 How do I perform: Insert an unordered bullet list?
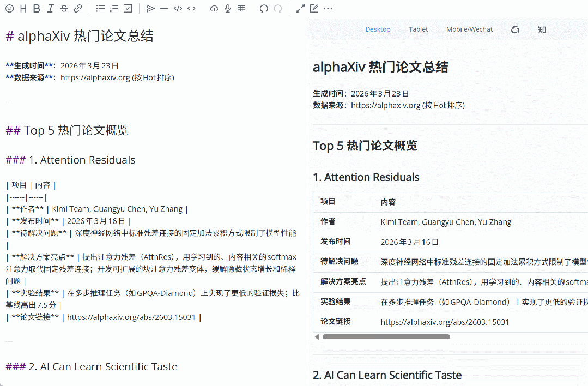[100, 8]
